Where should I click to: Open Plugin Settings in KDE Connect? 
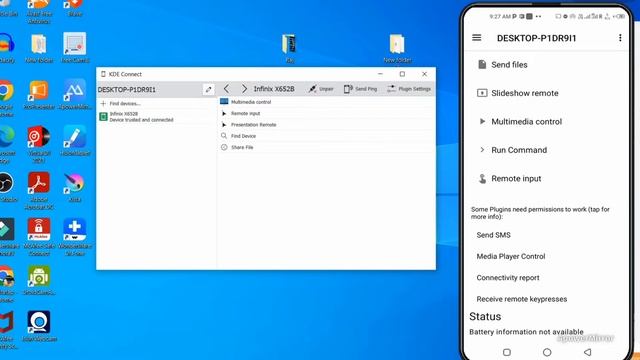[x=409, y=89]
